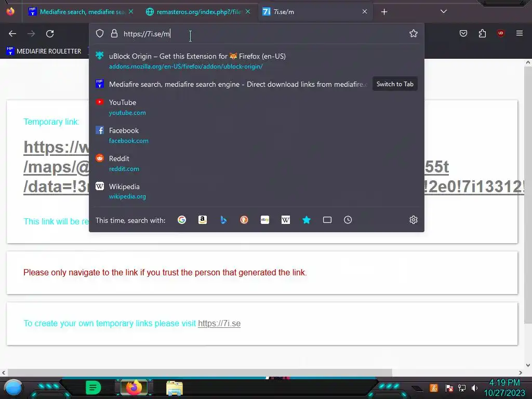This screenshot has height=399, width=532.
Task: Expand the list all tabs chevron
Action: point(444,11)
